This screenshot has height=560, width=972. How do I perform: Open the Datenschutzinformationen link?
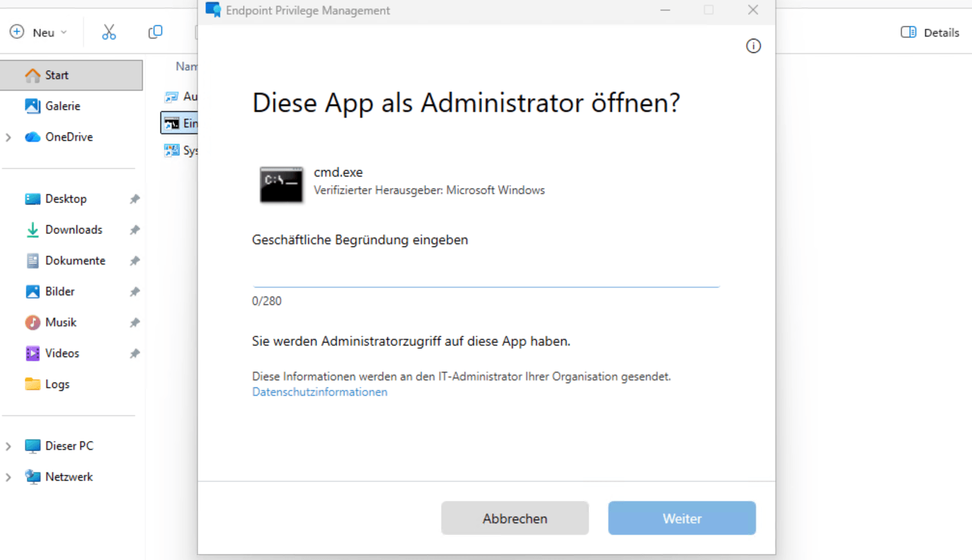coord(319,392)
